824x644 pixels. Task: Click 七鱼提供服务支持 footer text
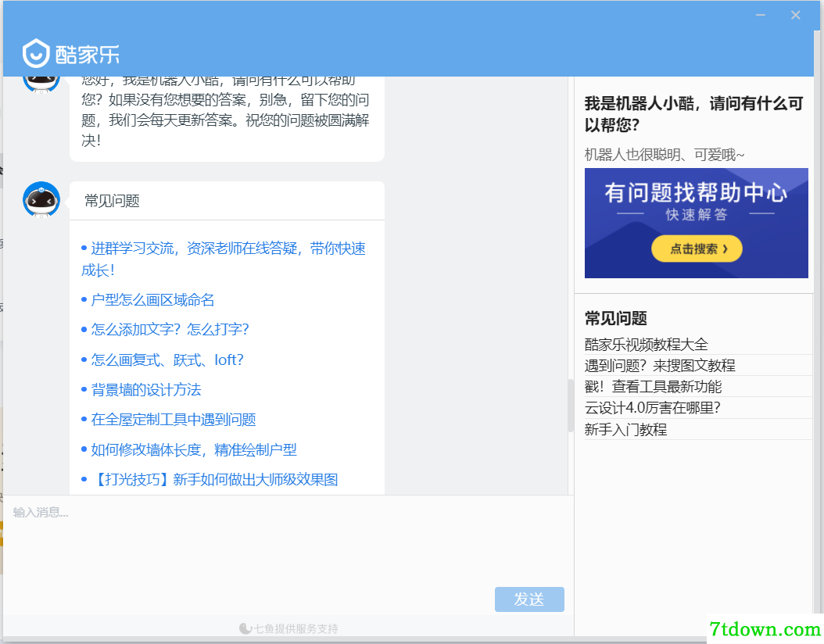[289, 629]
